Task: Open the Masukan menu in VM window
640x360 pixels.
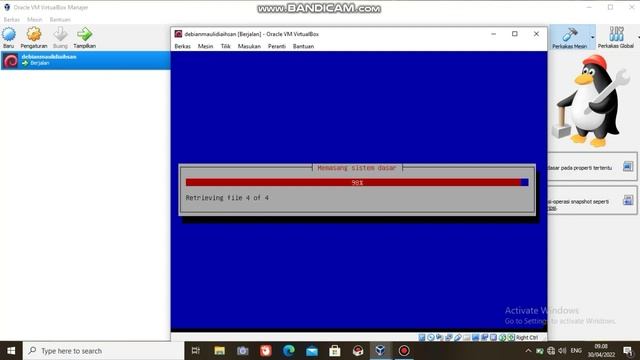Action: click(249, 46)
